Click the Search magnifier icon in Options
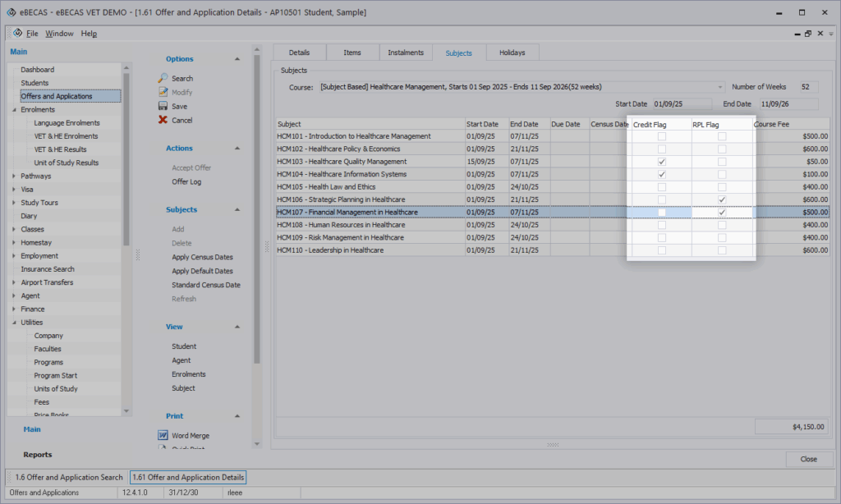This screenshot has height=504, width=841. (163, 78)
